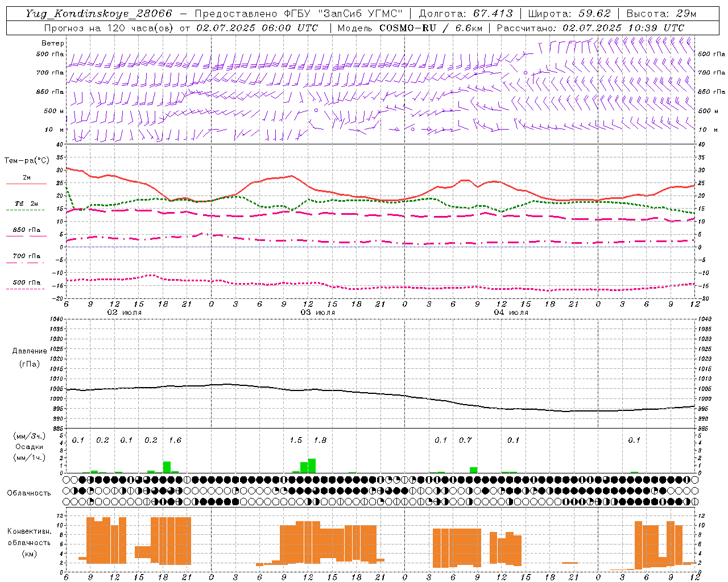Screen dimensions: 728x582
Task: Click the Конвективн. convective cloud label
Action: coord(29,531)
